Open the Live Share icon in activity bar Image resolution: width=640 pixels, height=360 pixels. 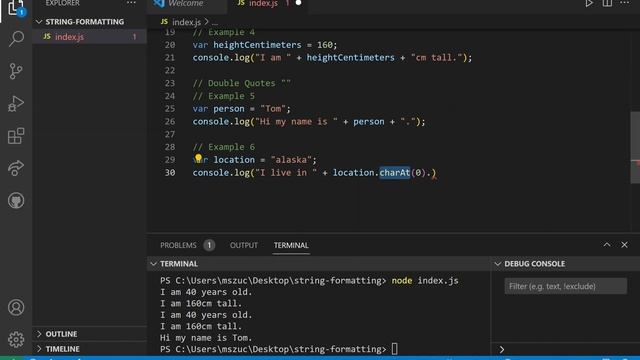tap(16, 168)
